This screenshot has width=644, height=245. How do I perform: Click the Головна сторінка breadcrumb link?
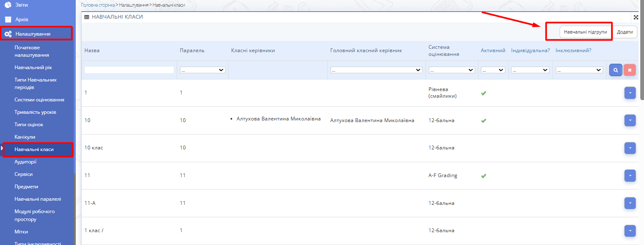point(98,5)
